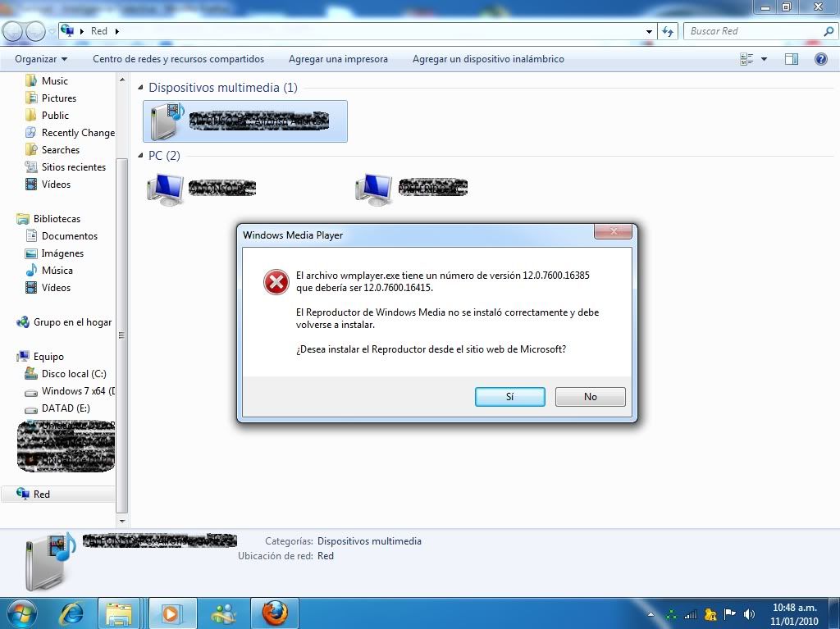Image resolution: width=840 pixels, height=629 pixels.
Task: Open Firefox from the taskbar
Action: (274, 613)
